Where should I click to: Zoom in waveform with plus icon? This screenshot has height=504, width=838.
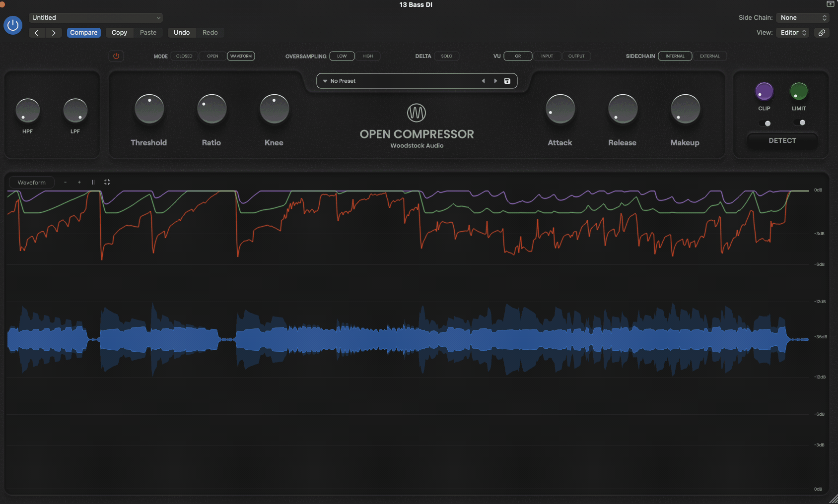(x=79, y=183)
